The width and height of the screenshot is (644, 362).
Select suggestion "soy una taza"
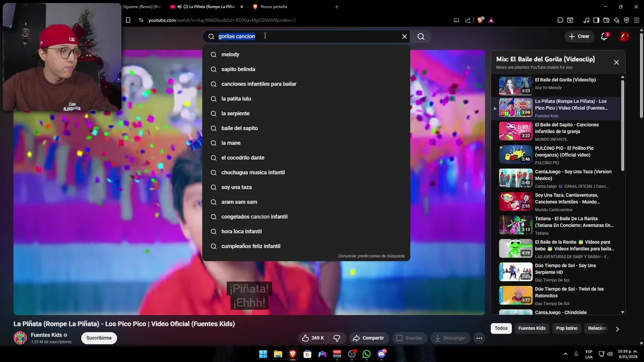pyautogui.click(x=306, y=187)
